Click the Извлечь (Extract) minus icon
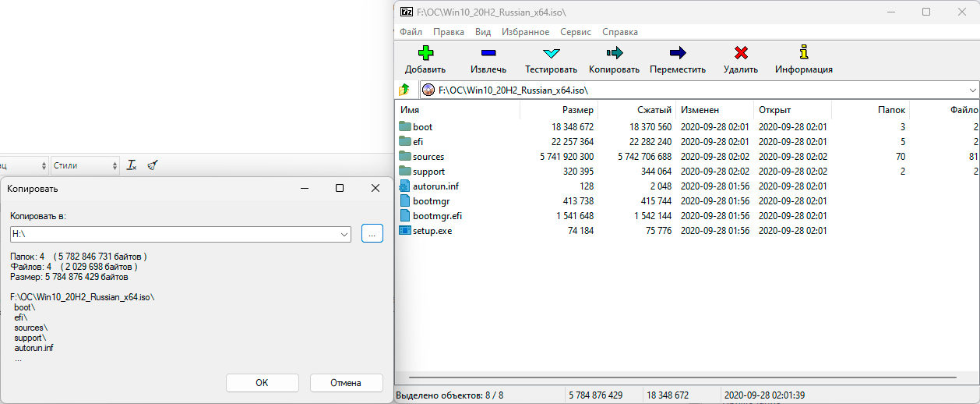 pyautogui.click(x=488, y=53)
